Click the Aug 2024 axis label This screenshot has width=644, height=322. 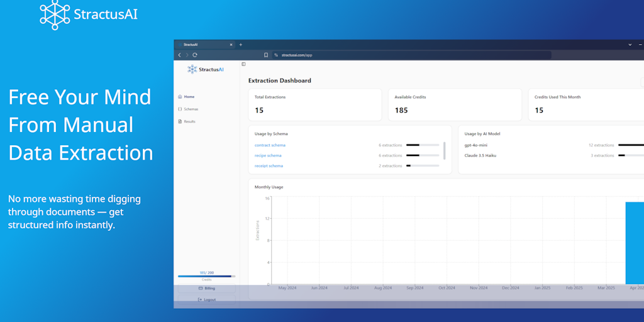click(x=383, y=288)
